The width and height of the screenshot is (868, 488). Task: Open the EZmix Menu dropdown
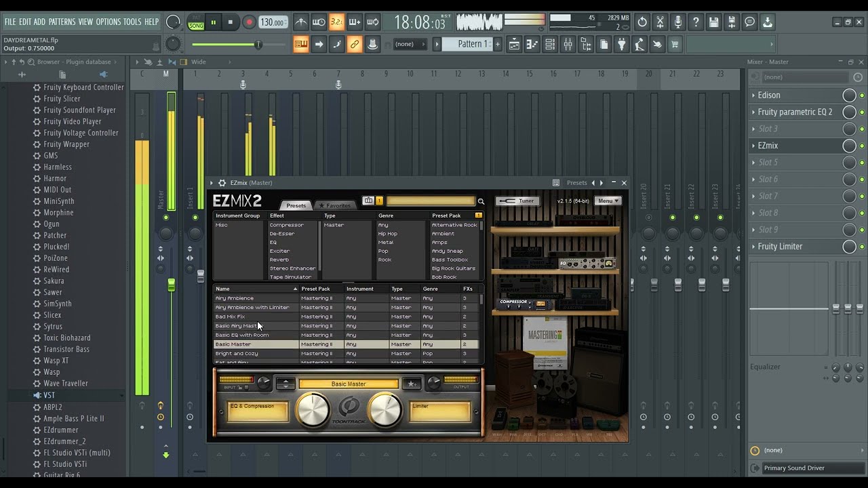(608, 201)
